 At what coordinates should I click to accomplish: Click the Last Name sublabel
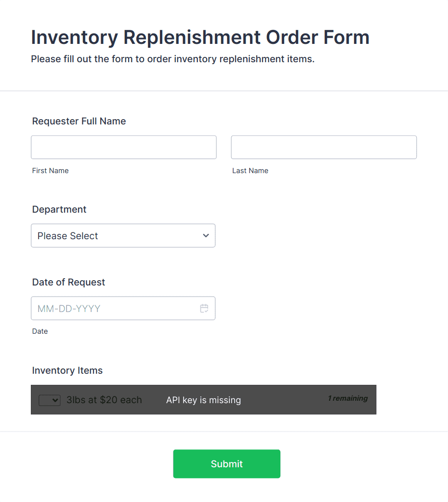coord(250,171)
